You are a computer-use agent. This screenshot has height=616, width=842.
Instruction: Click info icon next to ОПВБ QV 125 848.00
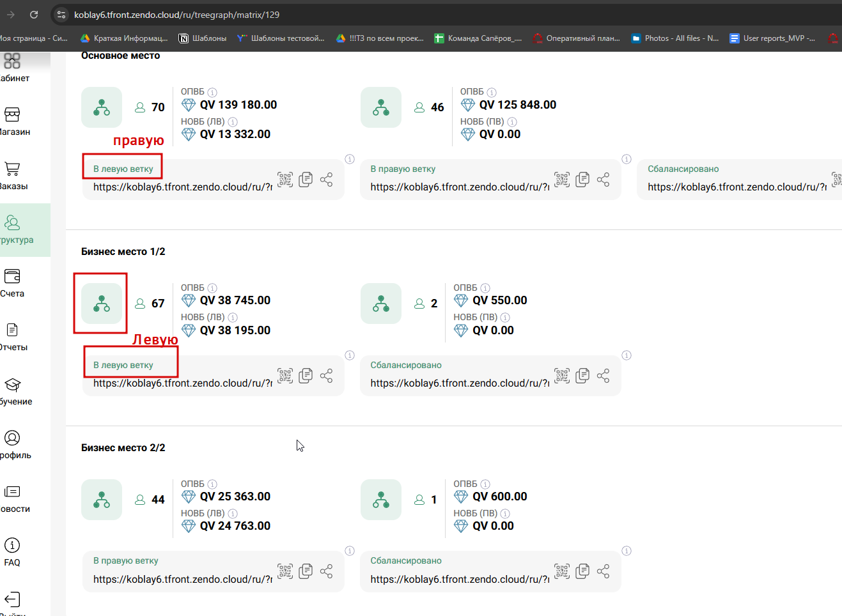492,92
